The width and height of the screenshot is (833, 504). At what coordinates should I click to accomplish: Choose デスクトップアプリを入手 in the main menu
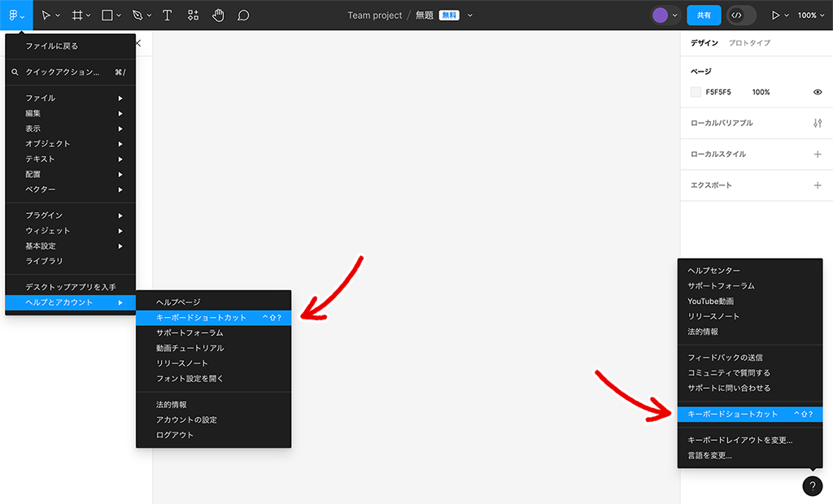(x=70, y=287)
